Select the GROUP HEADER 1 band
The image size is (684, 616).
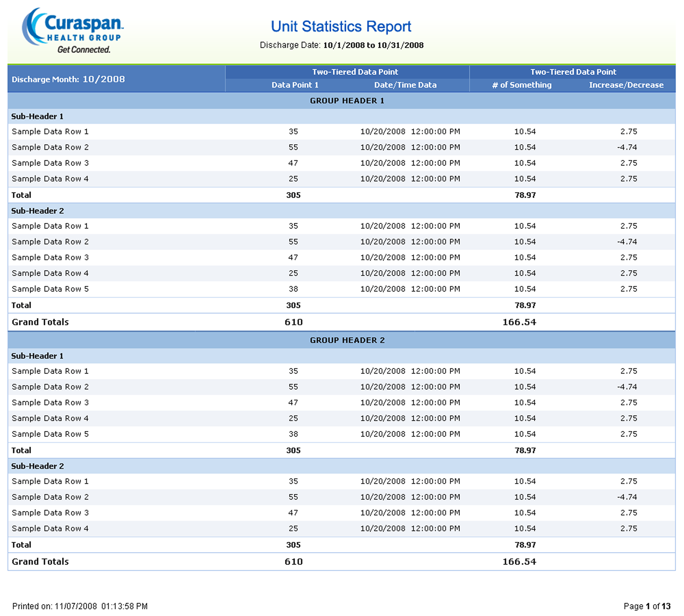[x=347, y=101]
